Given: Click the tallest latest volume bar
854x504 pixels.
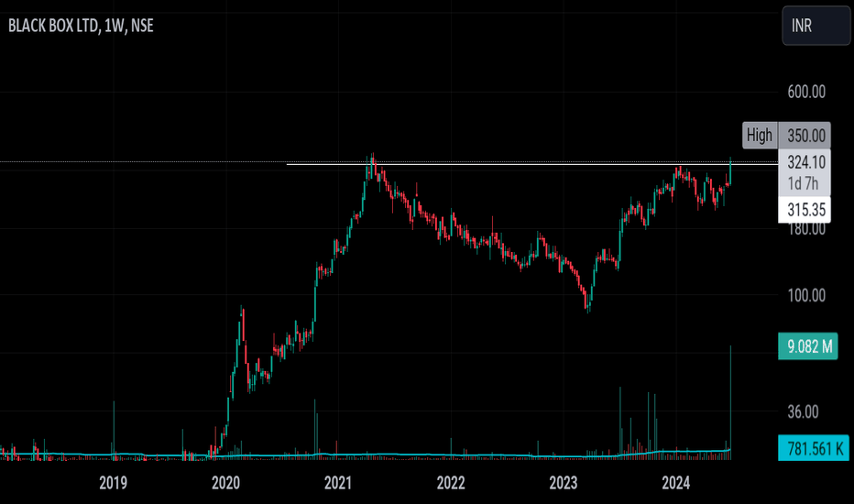Looking at the screenshot, I should [x=730, y=402].
